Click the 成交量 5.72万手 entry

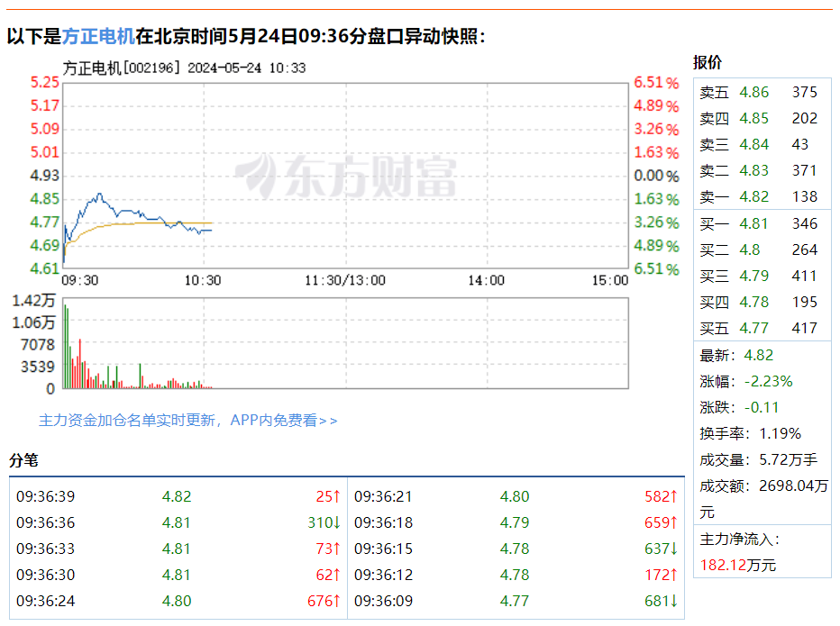coord(758,460)
